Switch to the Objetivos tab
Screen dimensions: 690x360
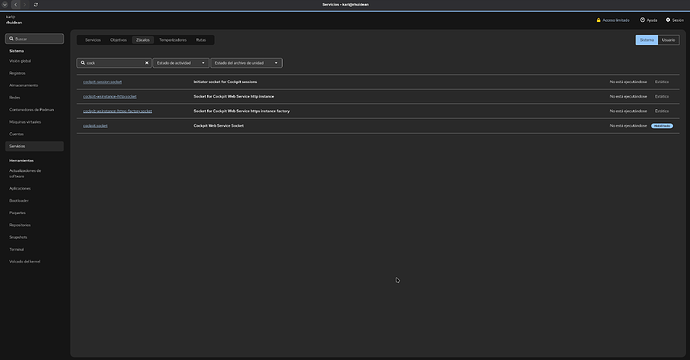pyautogui.click(x=118, y=40)
